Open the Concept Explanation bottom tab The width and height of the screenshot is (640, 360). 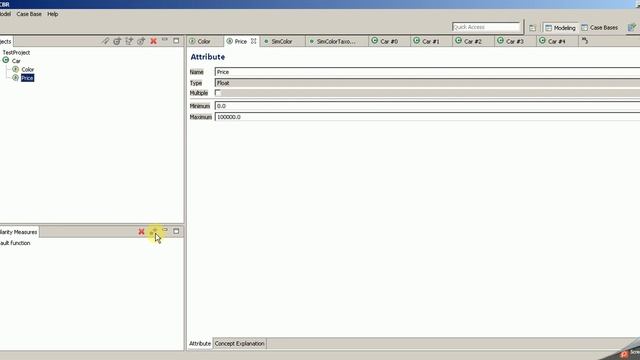(x=240, y=344)
